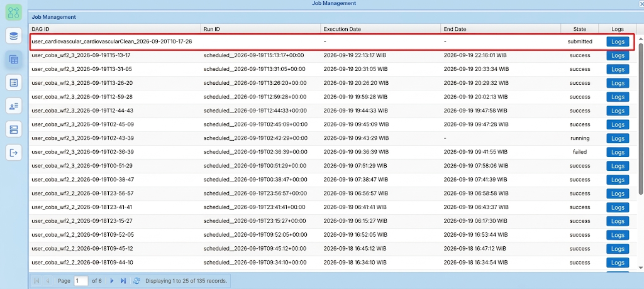Sort by the State column header
Viewport: 644px width, 289px height.
coord(579,29)
